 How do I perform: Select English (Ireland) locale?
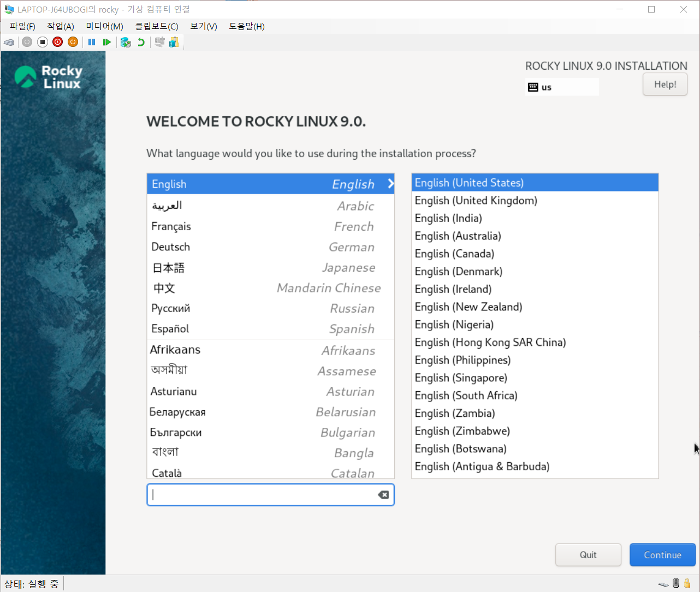tap(535, 289)
